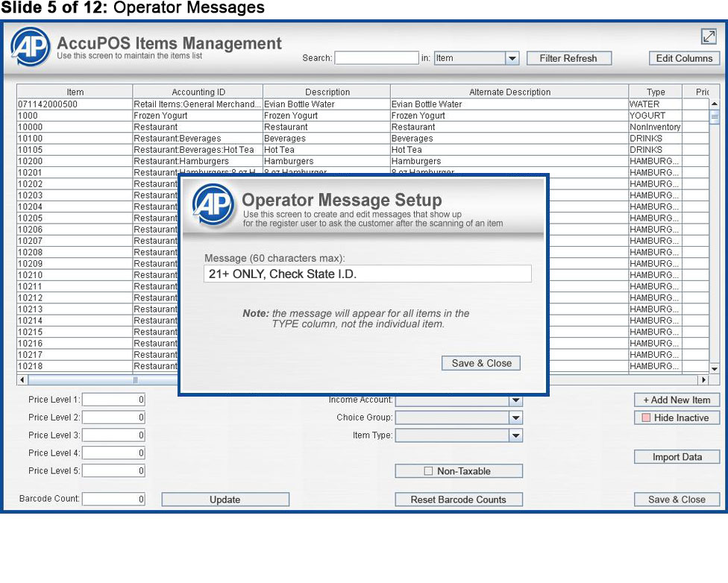Click the NonInventory type cell
Viewport: 728px width, 583px height.
pos(656,127)
